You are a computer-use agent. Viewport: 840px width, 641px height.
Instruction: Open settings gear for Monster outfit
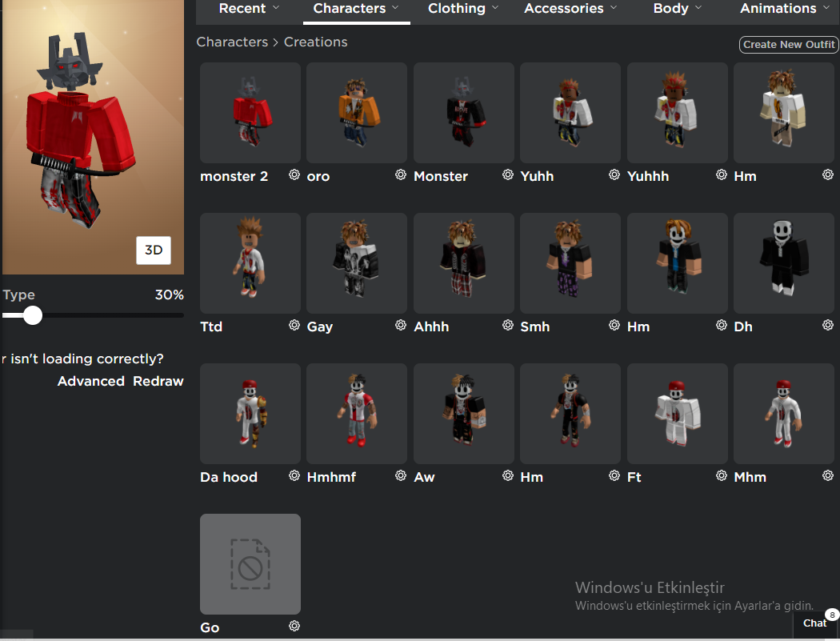pos(508,174)
